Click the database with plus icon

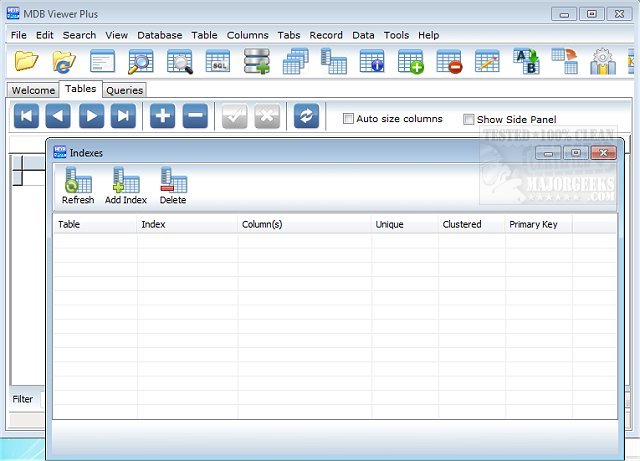(257, 61)
